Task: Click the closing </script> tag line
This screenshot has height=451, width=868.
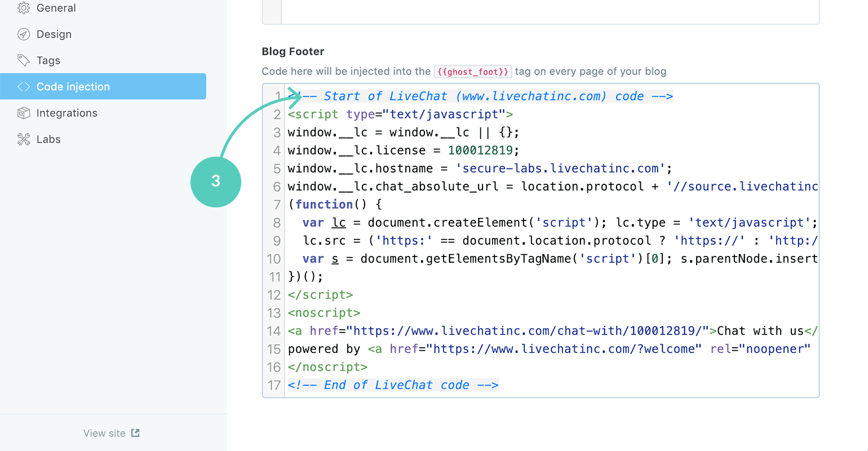Action: click(320, 295)
